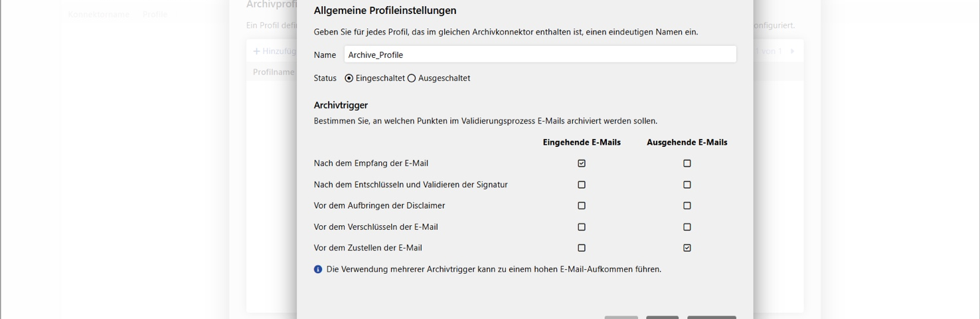Enable outgoing 'Nach dem Empfang der E-Mail'
Image resolution: width=980 pixels, height=319 pixels.
(x=687, y=163)
